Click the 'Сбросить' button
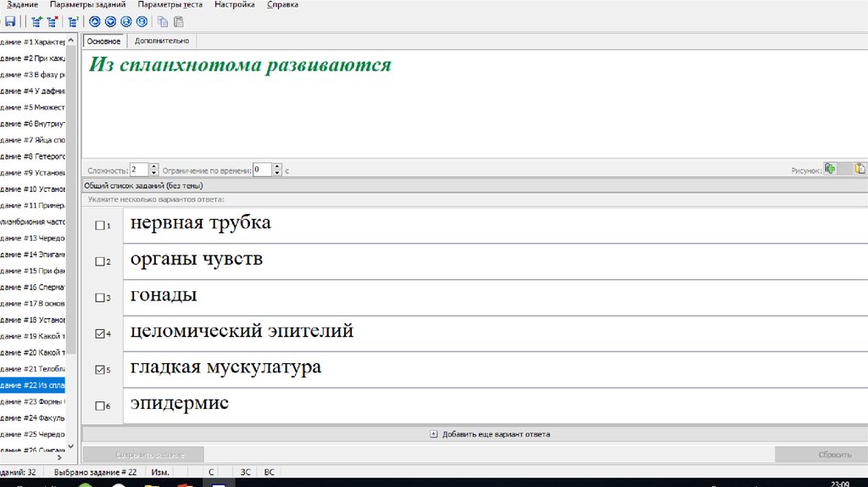Viewport: 868px width, 487px height. click(821, 455)
